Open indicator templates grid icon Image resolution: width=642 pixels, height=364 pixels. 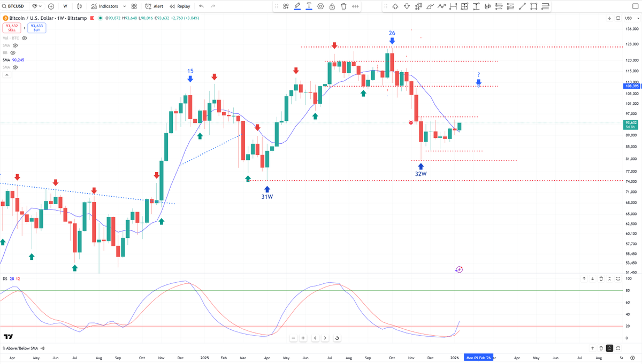pyautogui.click(x=134, y=6)
